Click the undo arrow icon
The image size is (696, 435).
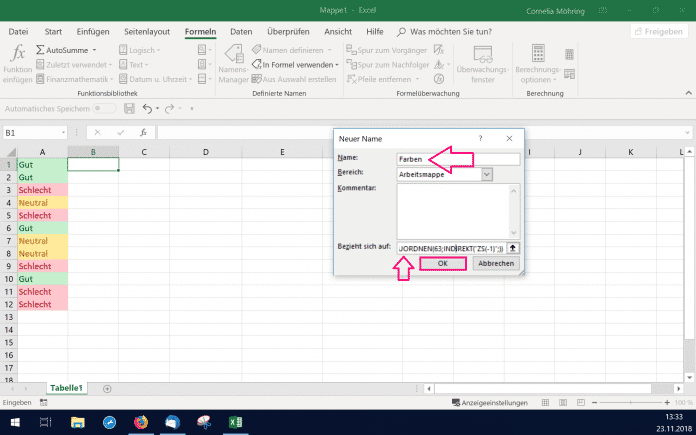(147, 108)
